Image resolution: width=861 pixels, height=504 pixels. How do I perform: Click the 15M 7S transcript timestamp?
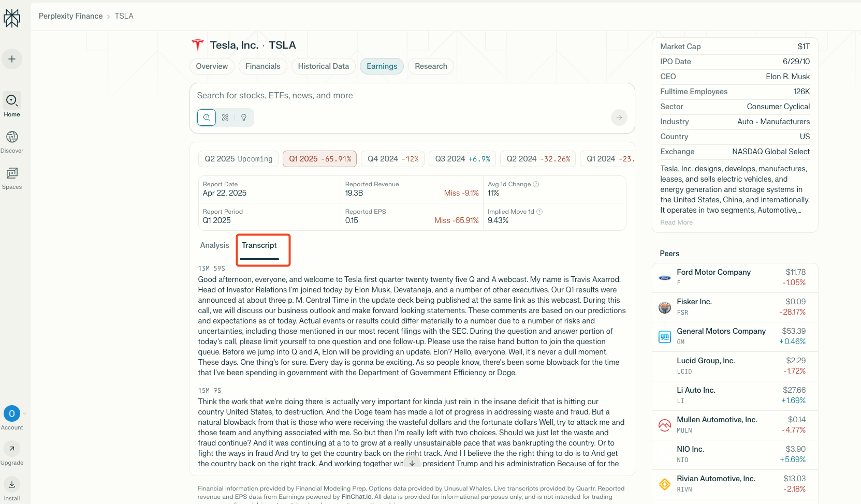point(210,391)
